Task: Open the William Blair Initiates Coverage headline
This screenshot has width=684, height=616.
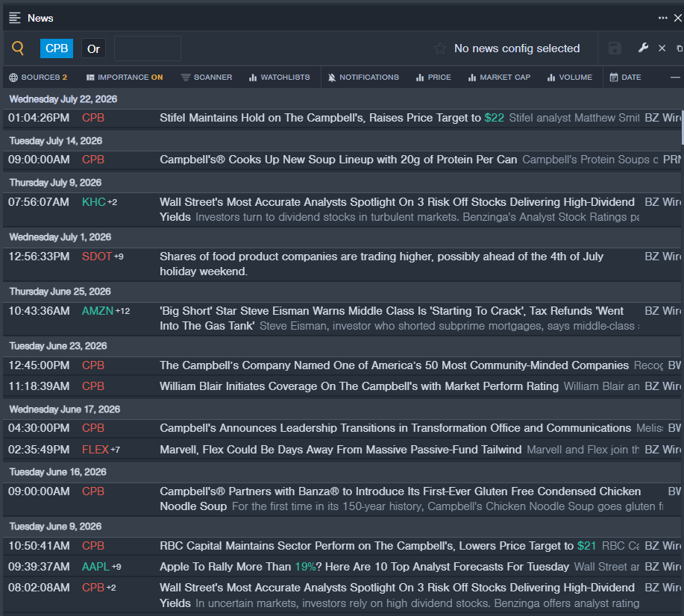Action: (359, 386)
